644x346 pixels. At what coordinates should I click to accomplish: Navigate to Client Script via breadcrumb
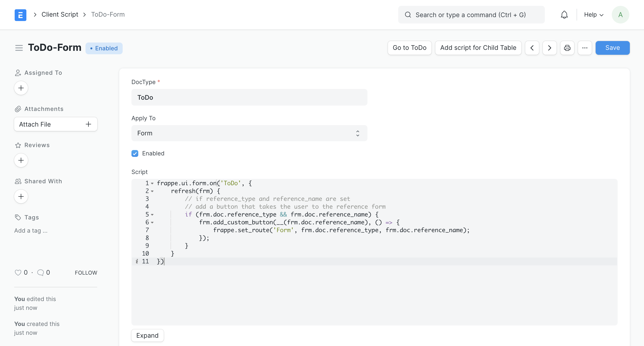pos(60,14)
